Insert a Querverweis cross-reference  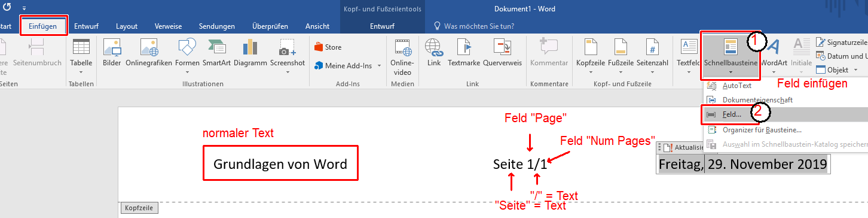pos(502,53)
